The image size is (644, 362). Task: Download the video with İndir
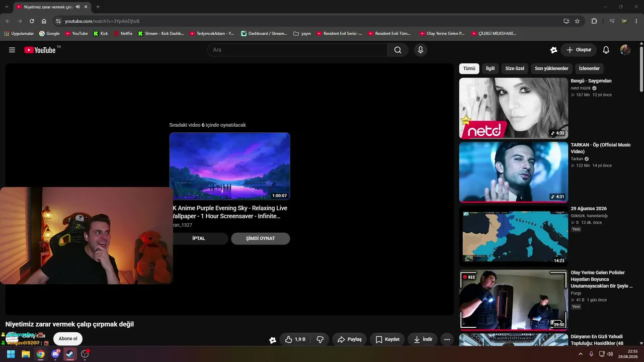click(x=423, y=339)
